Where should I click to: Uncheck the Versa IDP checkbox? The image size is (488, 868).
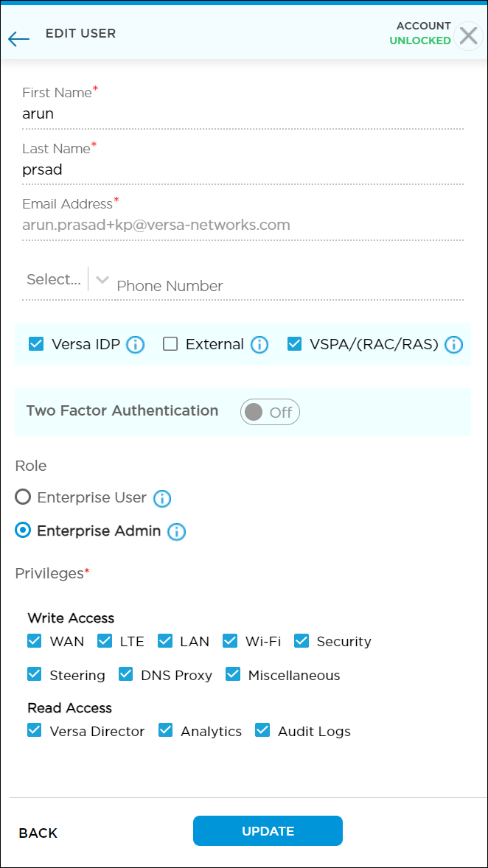pos(35,343)
